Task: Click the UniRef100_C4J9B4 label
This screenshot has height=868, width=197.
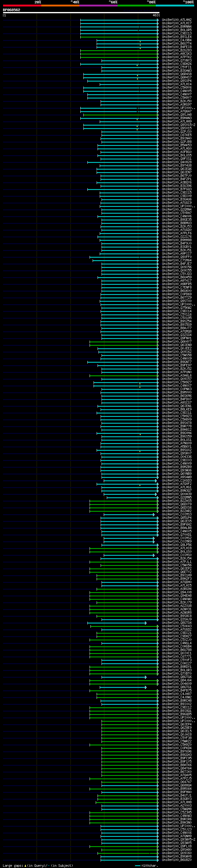Action: coord(177,40)
